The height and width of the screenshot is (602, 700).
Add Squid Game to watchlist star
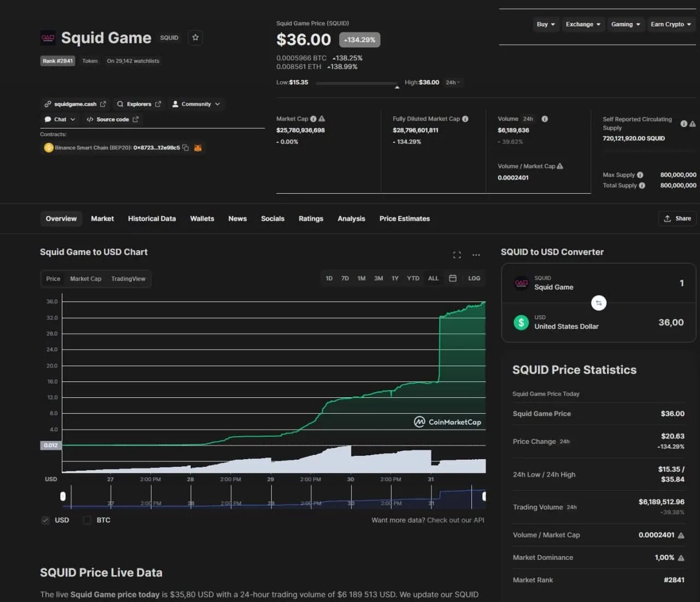pos(195,38)
